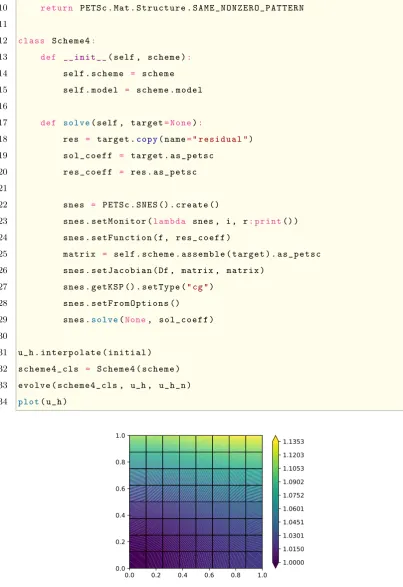The image size is (403, 587).
Task: Click 'snes.solve(None, sol_coeff)' line
Action: 138,320
